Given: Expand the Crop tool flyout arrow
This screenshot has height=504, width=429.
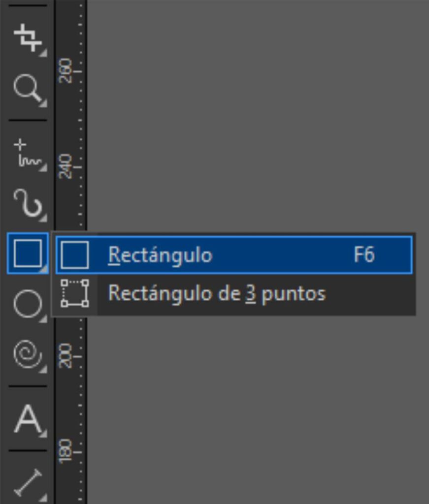Looking at the screenshot, I should [x=43, y=53].
